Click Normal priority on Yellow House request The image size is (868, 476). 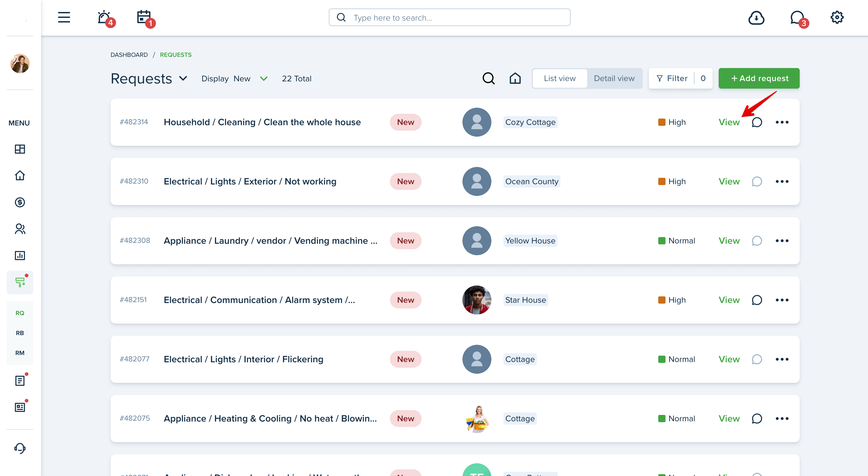(676, 241)
